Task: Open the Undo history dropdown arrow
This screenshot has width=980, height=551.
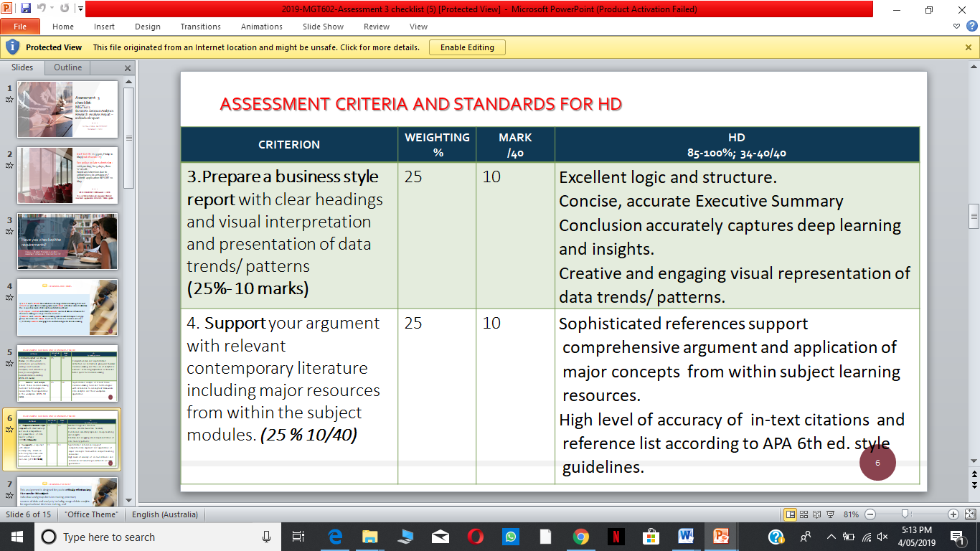Action: coord(53,9)
